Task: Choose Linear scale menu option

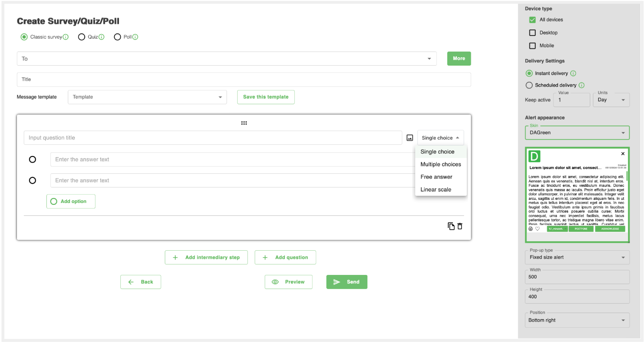Action: click(436, 189)
